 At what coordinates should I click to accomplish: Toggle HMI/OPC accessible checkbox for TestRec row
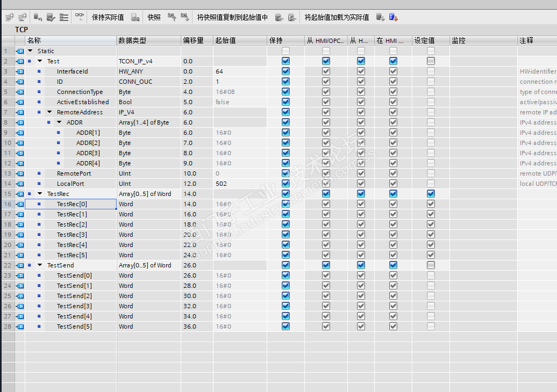pyautogui.click(x=326, y=194)
